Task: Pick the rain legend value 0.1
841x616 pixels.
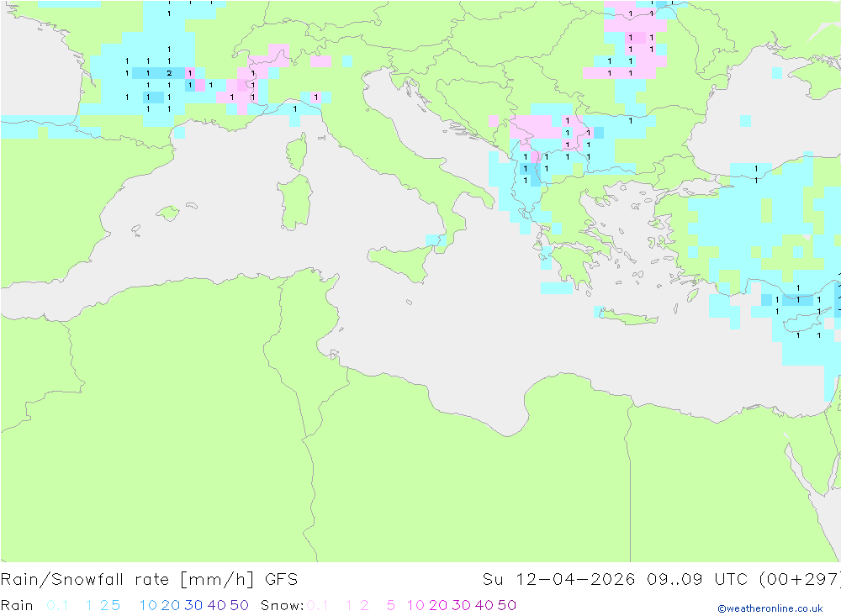Action: point(57,605)
